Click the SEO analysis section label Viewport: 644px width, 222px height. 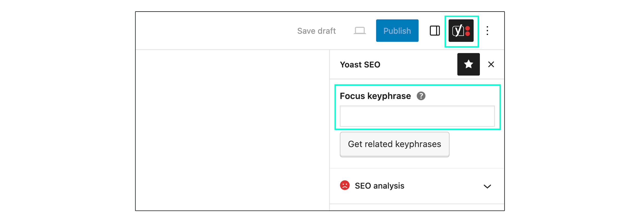[379, 186]
